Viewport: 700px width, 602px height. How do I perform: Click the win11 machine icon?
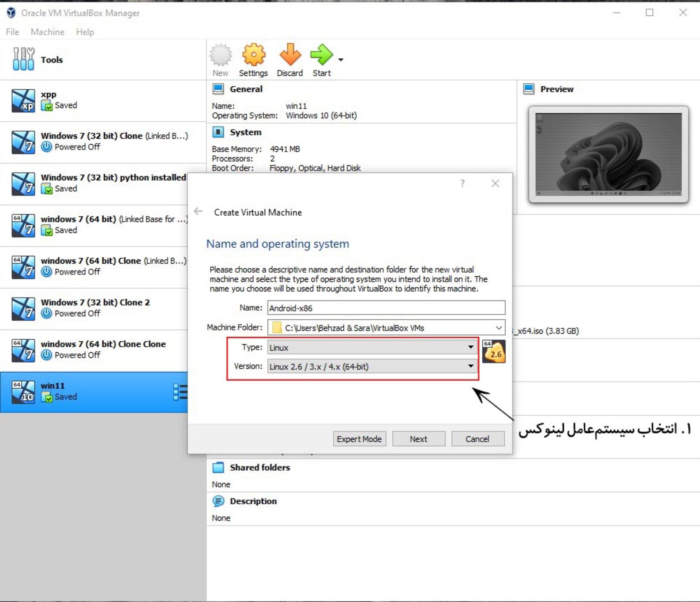click(23, 392)
